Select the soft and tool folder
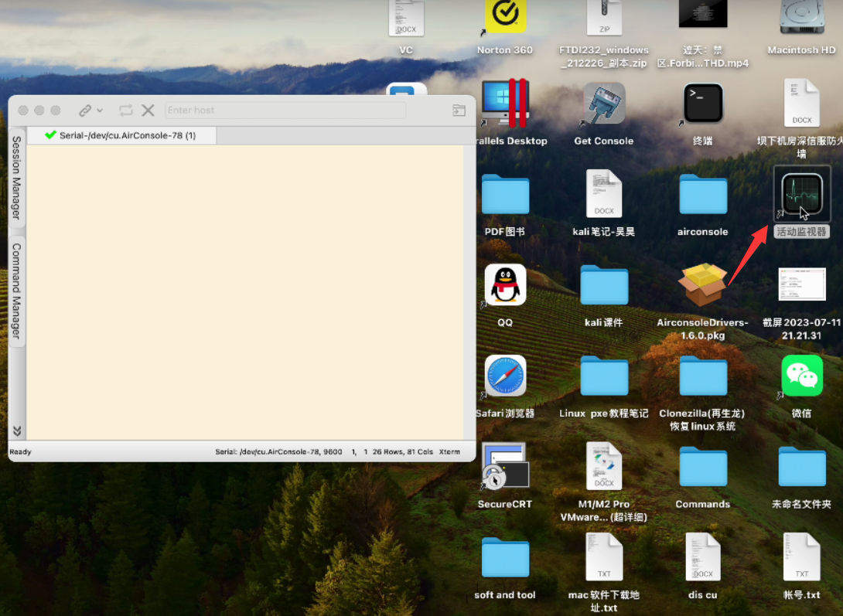Screen dimensions: 843x616 (x=505, y=557)
